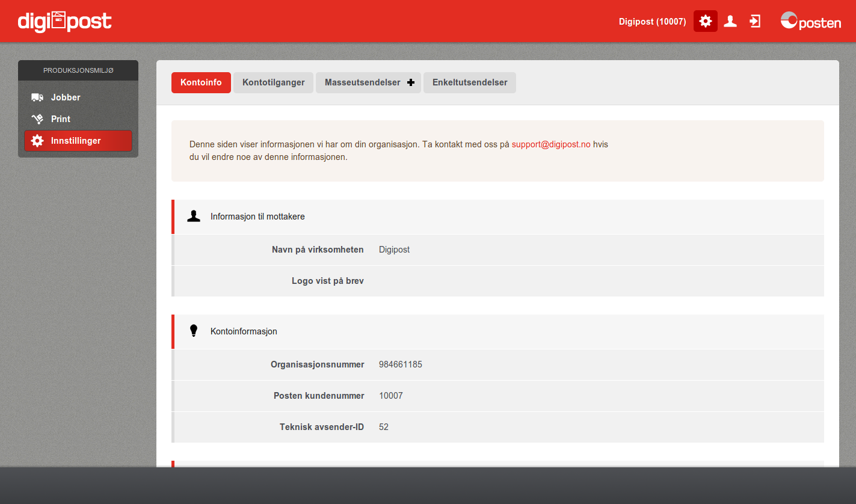Open Jobber in the sidebar

tap(78, 97)
